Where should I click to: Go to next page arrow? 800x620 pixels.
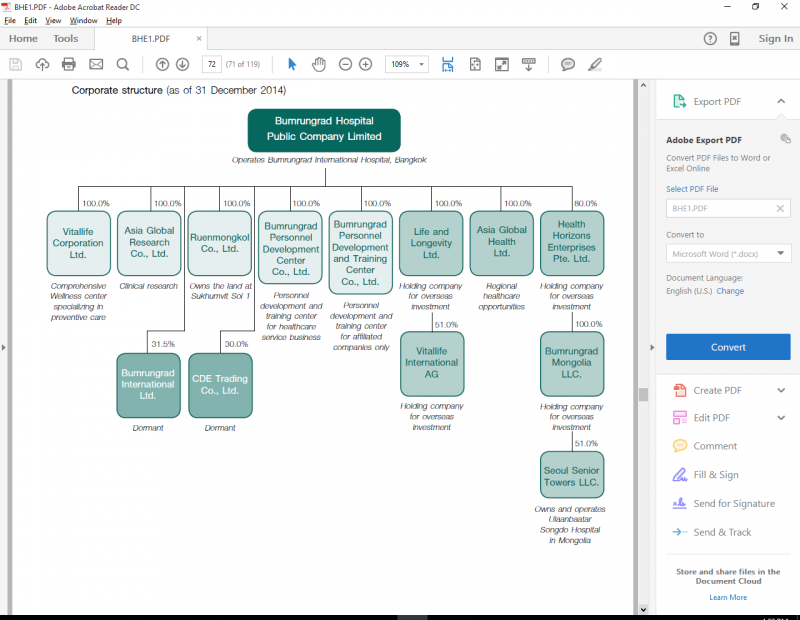tap(183, 64)
